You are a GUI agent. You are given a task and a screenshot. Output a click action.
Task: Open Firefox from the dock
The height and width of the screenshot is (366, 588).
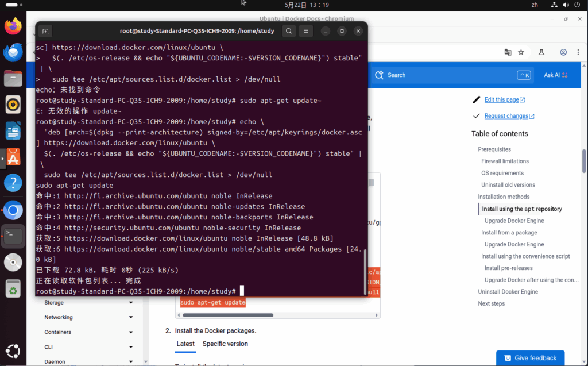click(13, 26)
